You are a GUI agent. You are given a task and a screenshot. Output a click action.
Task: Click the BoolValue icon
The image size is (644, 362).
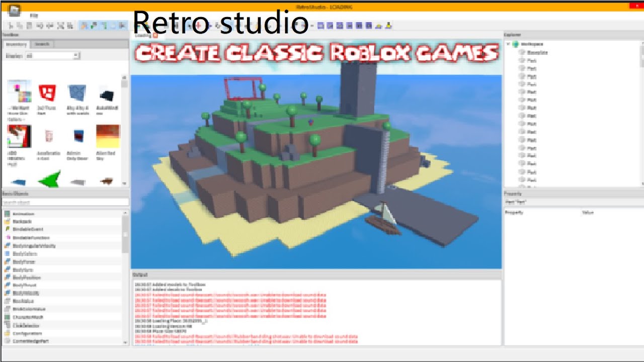(x=7, y=301)
